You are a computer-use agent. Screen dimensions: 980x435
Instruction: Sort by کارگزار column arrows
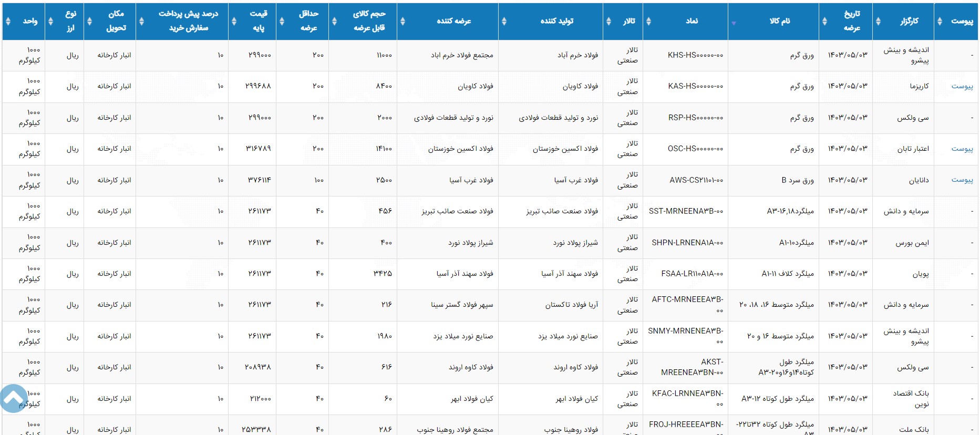(878, 21)
